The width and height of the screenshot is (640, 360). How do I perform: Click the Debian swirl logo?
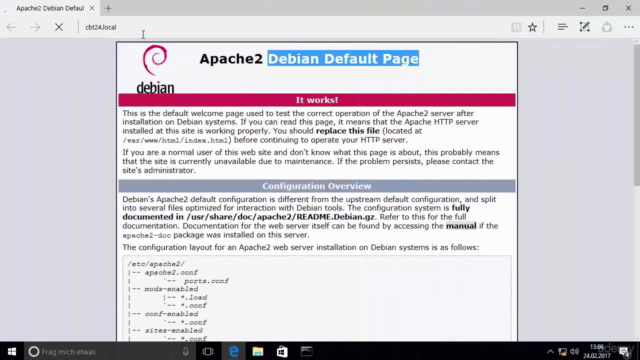155,60
